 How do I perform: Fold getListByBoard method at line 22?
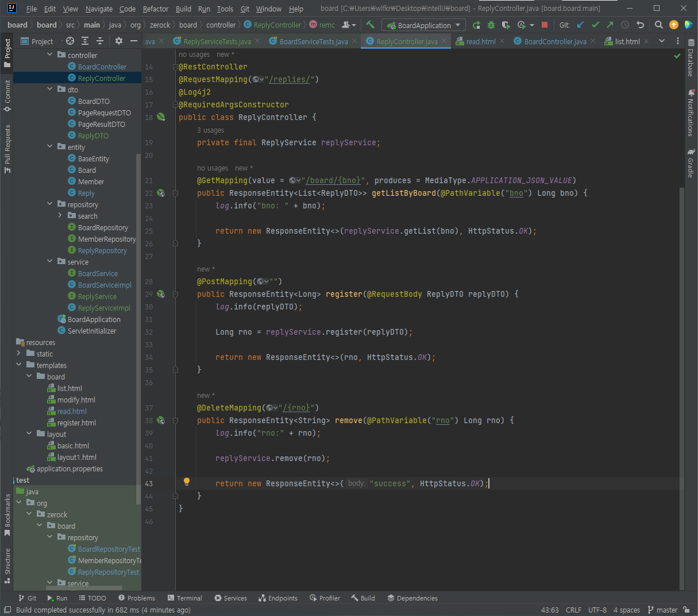coord(175,193)
